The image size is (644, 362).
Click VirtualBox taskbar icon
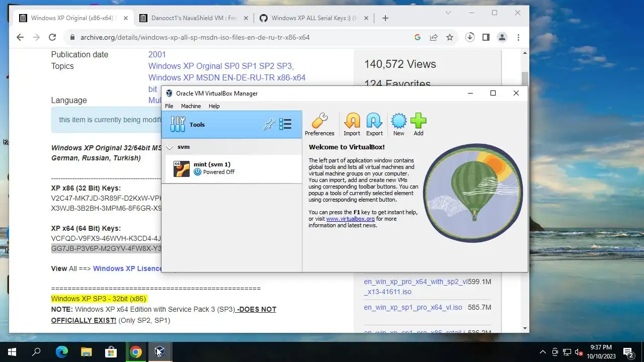(x=160, y=352)
